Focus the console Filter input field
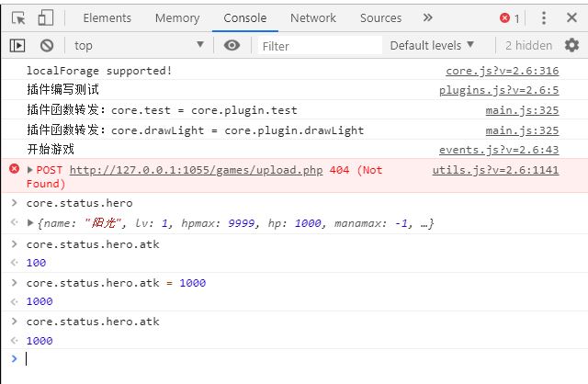Viewport: 588px width, 384px height. [318, 45]
